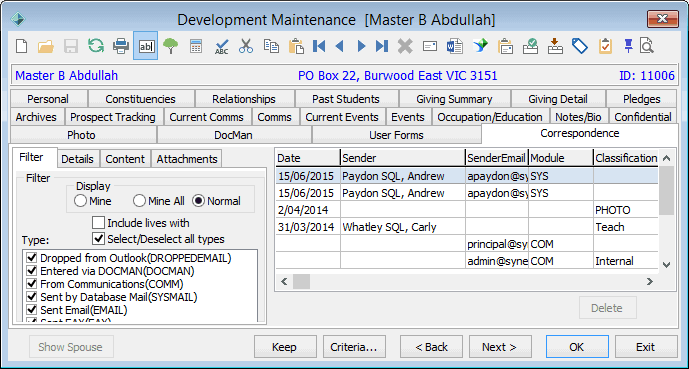
Task: Switch to the Attachments sub-tab
Action: (x=187, y=159)
